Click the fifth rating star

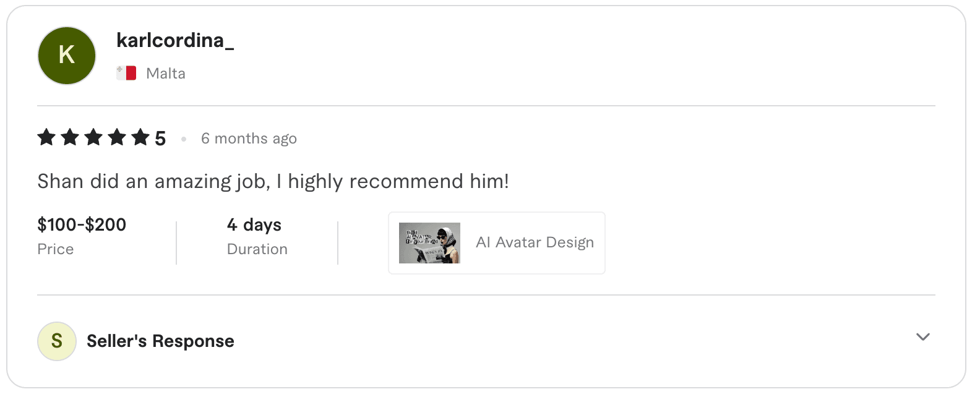[x=139, y=137]
